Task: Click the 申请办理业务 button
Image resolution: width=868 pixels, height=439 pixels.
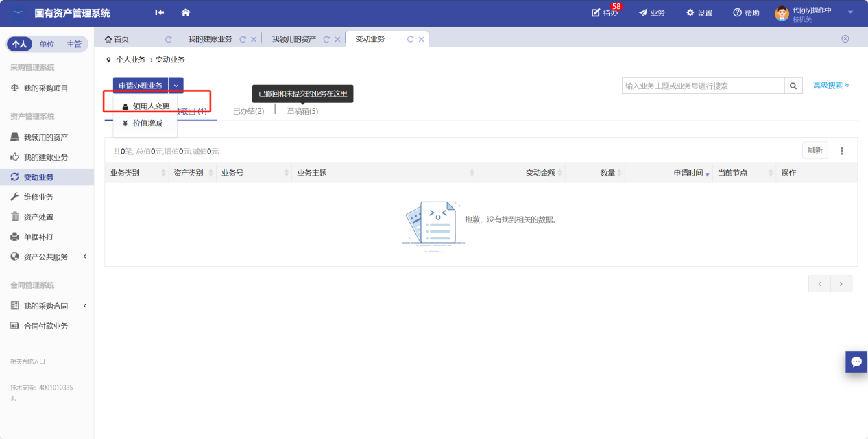Action: click(141, 86)
